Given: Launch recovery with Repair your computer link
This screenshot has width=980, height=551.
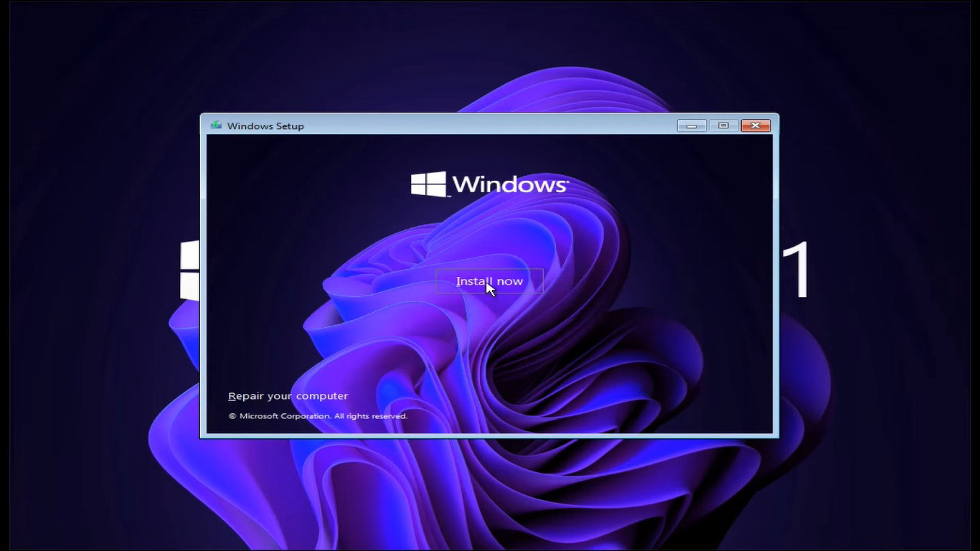Looking at the screenshot, I should tap(288, 395).
